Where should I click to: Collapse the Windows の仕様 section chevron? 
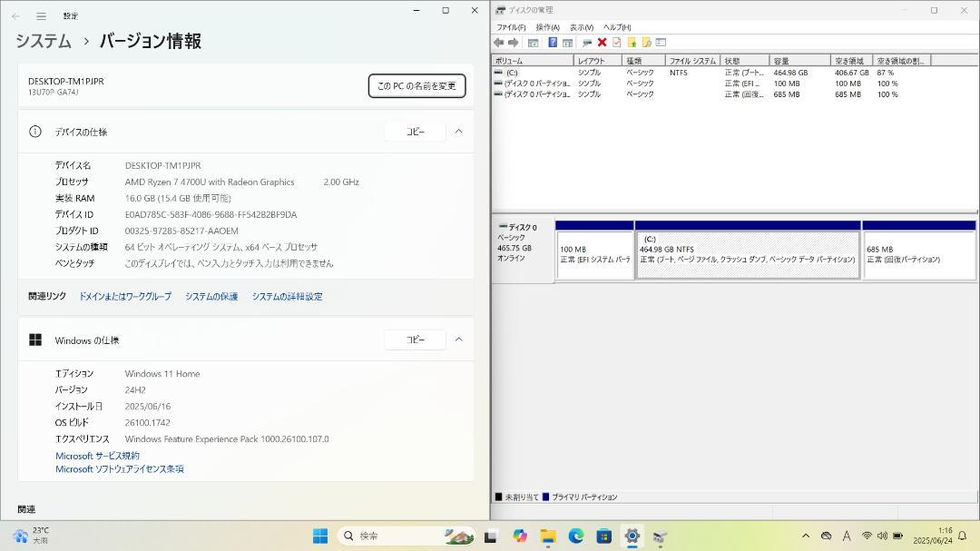pos(459,339)
